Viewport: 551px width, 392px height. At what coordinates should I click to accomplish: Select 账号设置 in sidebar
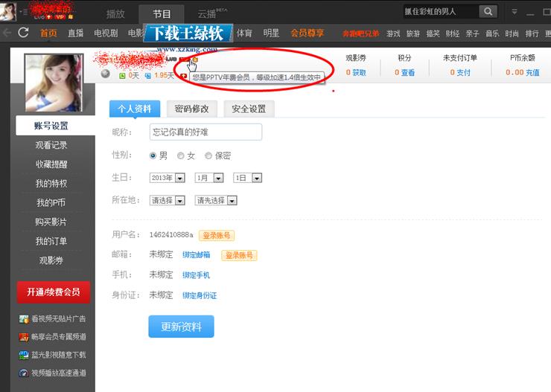click(55, 126)
